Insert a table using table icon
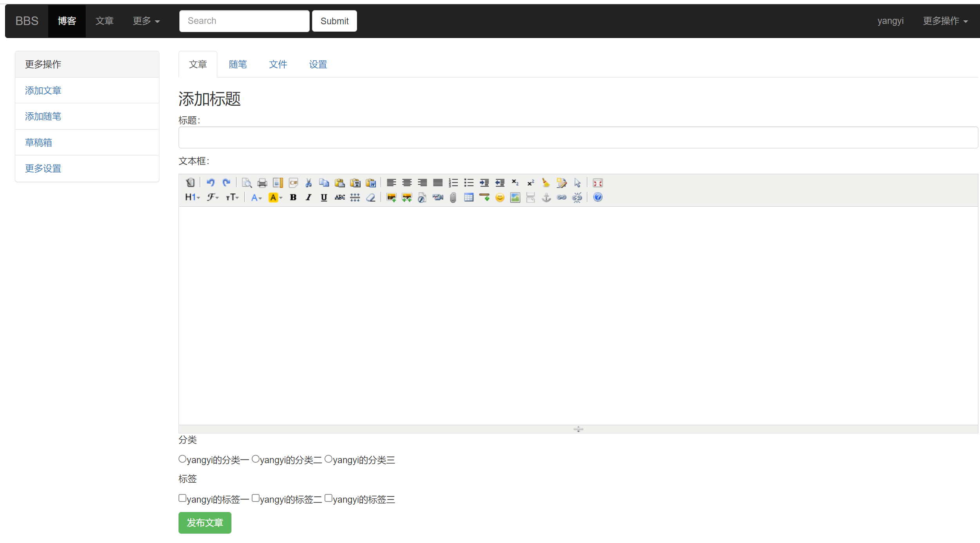 [x=469, y=197]
